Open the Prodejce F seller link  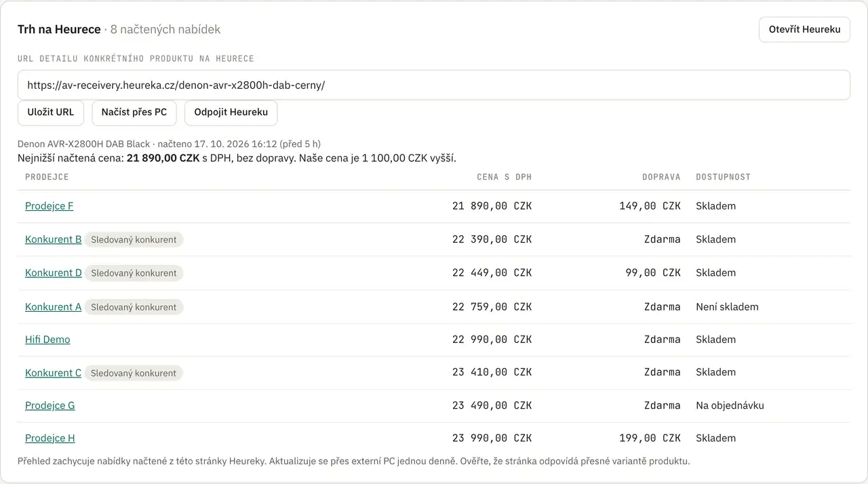(50, 206)
